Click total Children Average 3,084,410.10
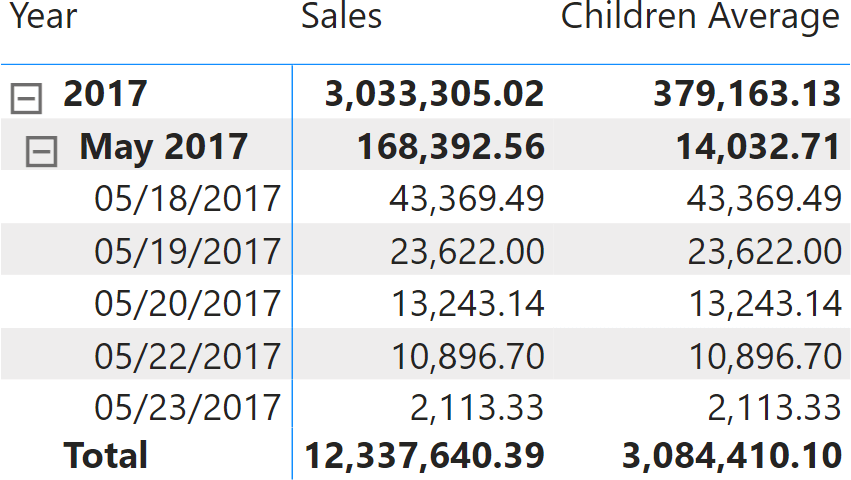The image size is (851, 480). 731,456
